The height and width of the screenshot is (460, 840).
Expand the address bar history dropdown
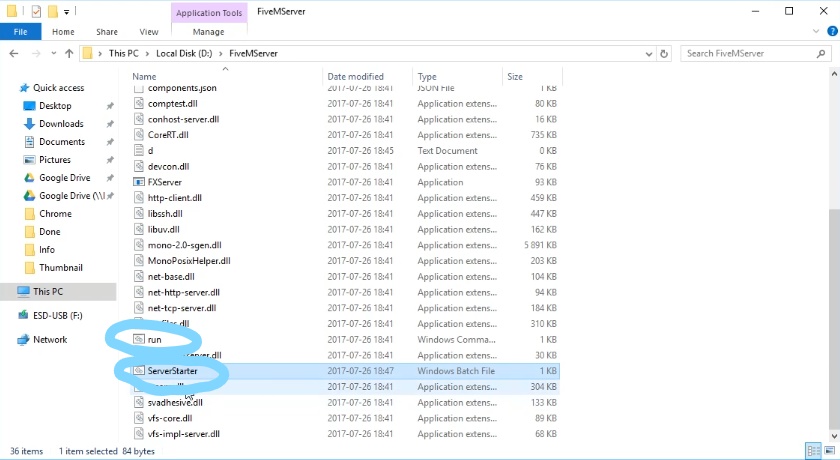(x=649, y=54)
